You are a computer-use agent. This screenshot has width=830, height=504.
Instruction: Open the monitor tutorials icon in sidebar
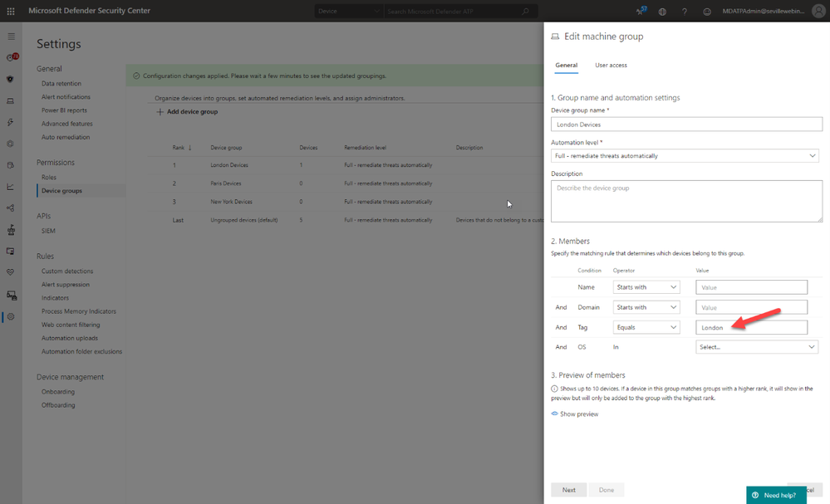pyautogui.click(x=10, y=252)
